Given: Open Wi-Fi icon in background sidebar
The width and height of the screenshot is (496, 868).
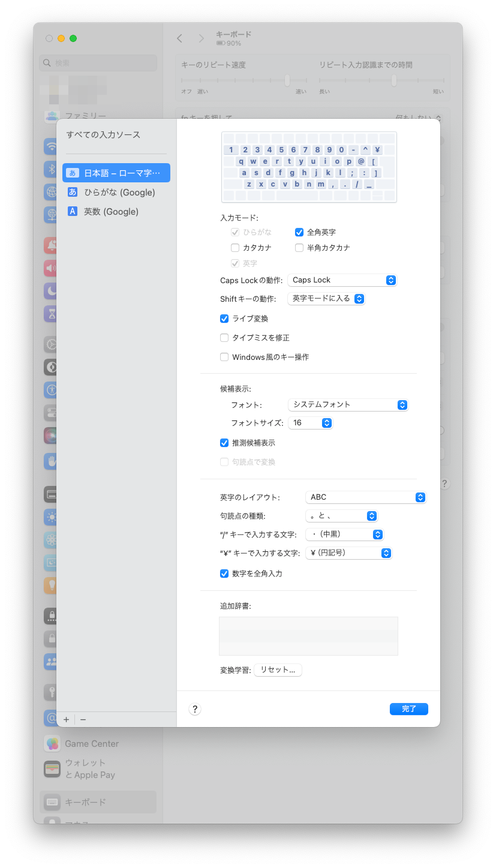Looking at the screenshot, I should coord(52,146).
